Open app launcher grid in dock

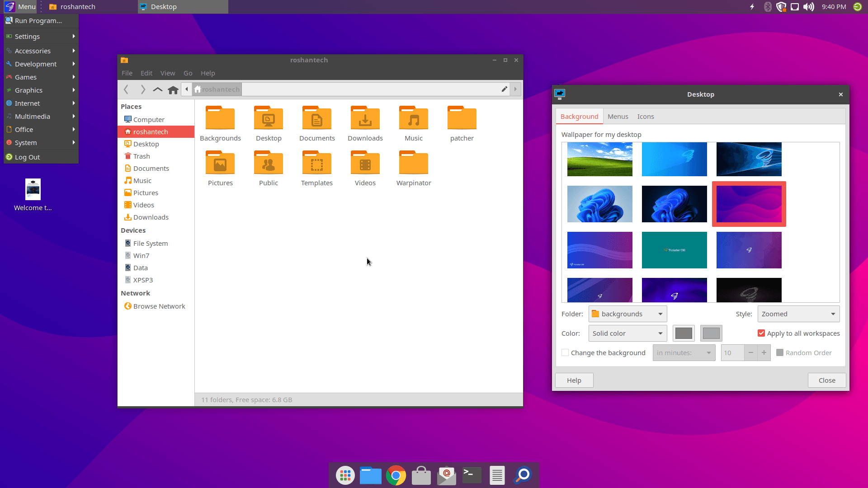click(x=345, y=475)
